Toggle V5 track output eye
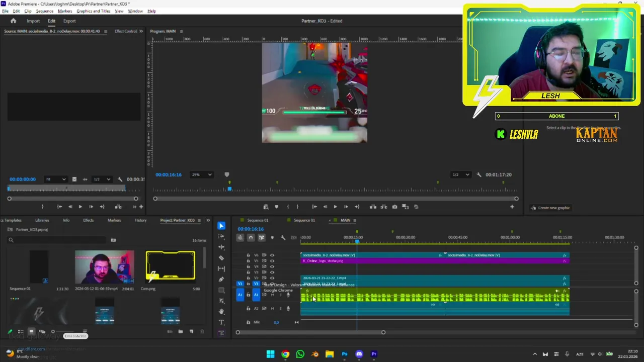 tap(272, 261)
